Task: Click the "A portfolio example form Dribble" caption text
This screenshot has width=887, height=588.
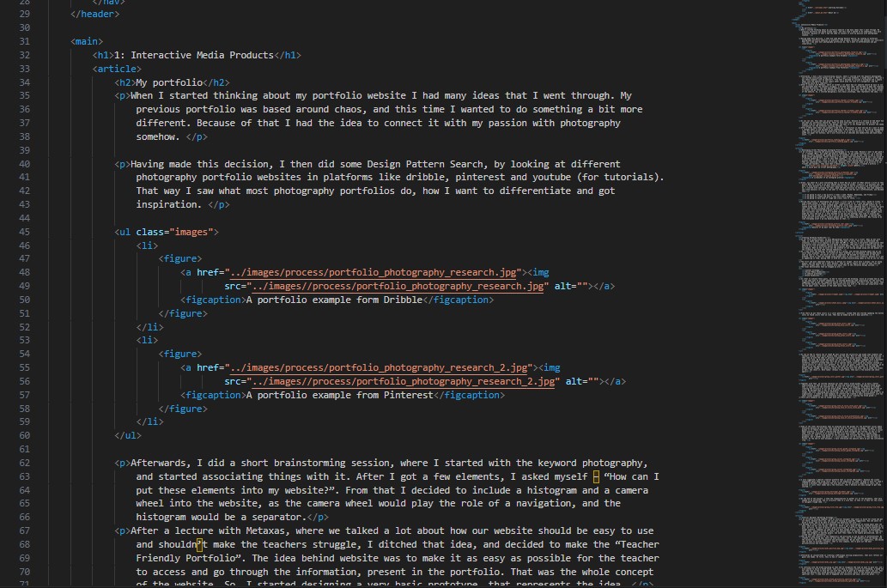Action: click(334, 300)
